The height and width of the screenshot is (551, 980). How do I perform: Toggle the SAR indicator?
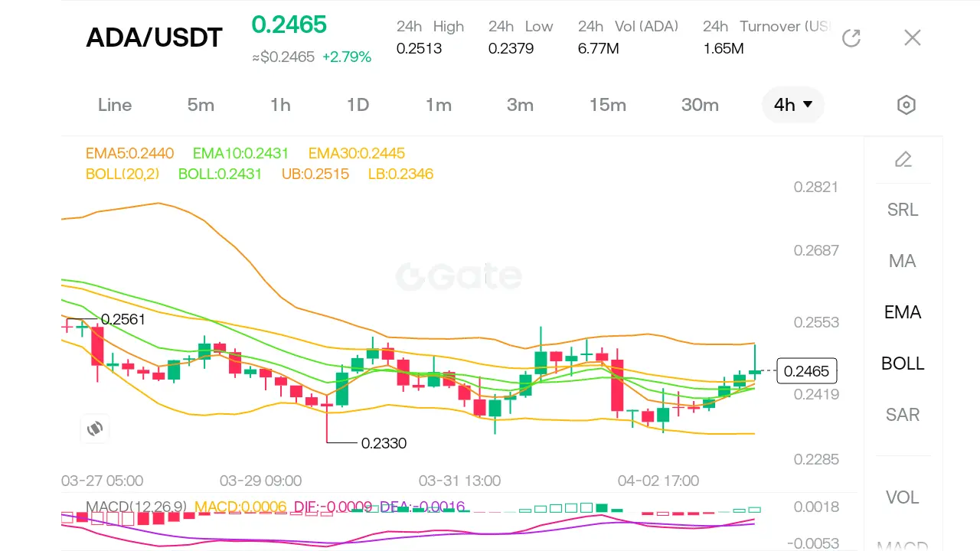(x=903, y=415)
